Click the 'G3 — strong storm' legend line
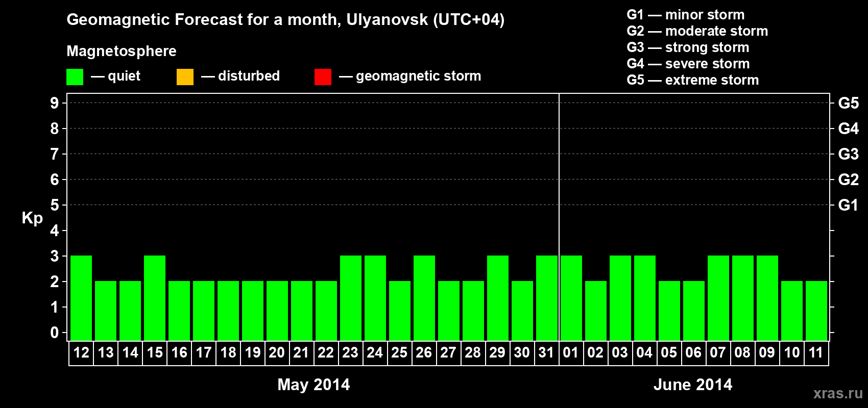The width and height of the screenshot is (868, 408). click(688, 47)
